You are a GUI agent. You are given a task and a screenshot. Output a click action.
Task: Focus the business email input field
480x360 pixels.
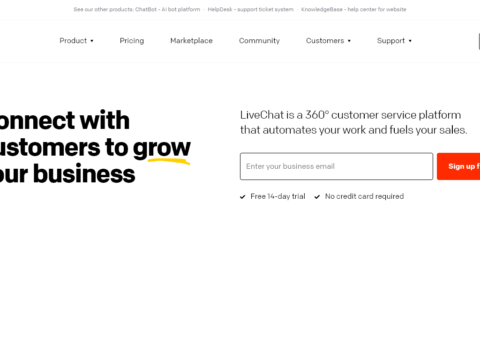(336, 166)
